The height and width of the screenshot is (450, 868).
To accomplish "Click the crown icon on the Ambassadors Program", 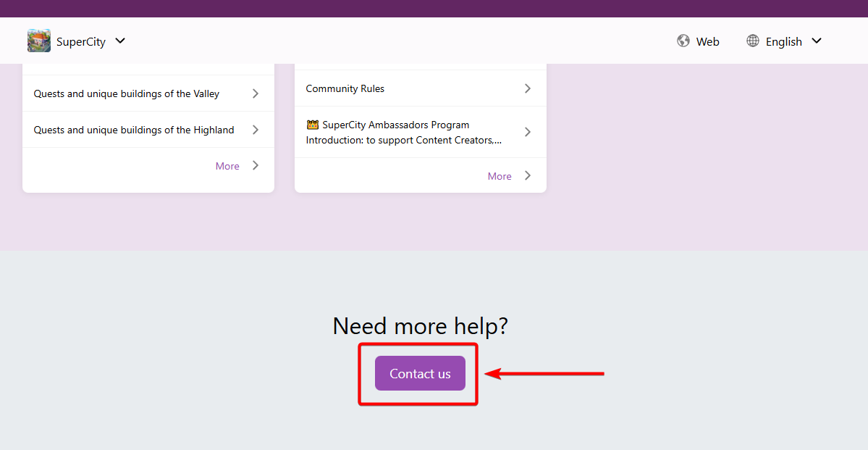I will pyautogui.click(x=313, y=125).
